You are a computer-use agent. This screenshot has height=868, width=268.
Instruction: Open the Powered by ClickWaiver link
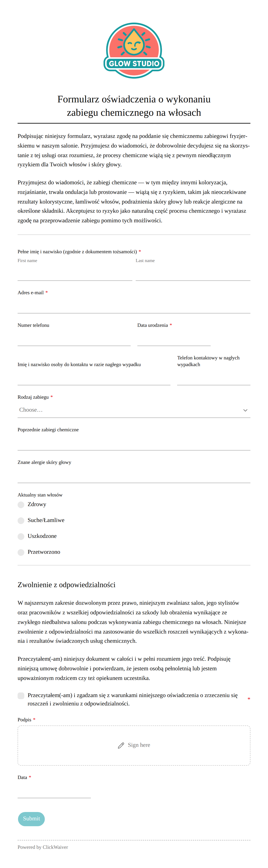tap(43, 847)
